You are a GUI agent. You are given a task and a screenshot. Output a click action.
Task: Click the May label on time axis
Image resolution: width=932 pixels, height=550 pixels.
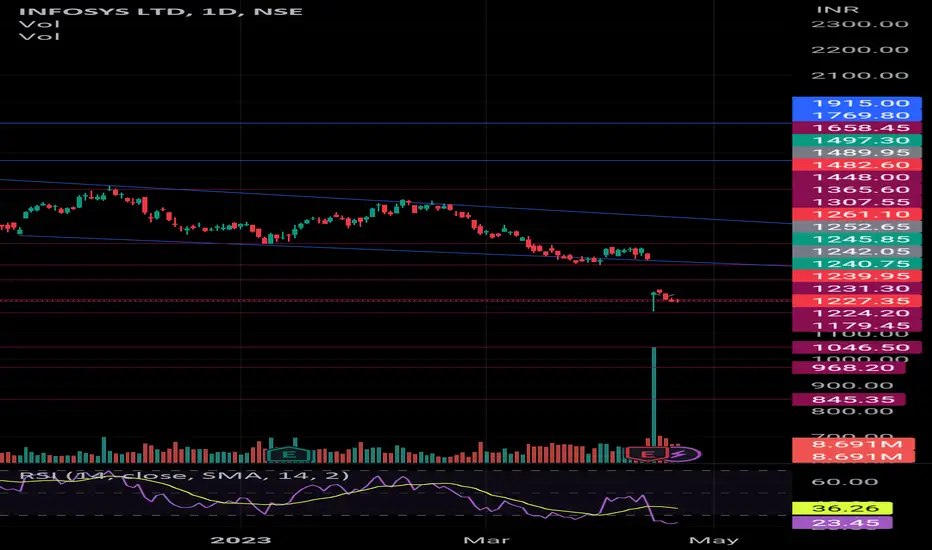click(713, 540)
